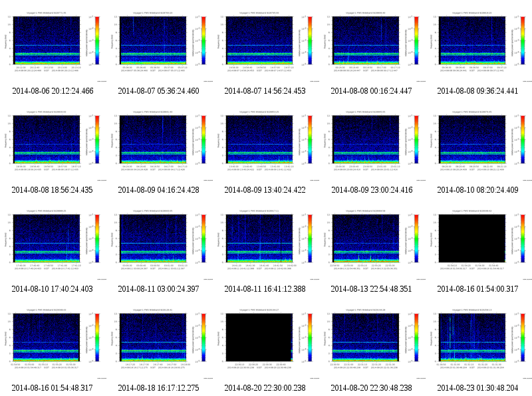Click the caption 2014-08-07 05:36:24.460

[x=158, y=91]
